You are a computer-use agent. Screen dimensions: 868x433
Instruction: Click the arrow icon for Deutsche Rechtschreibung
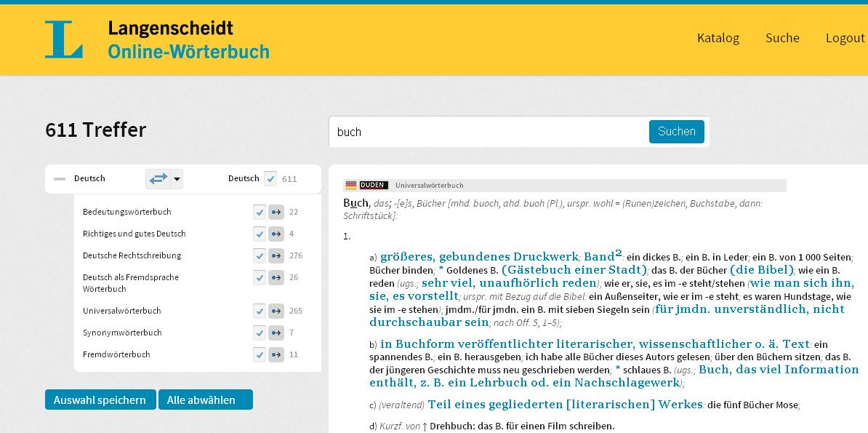point(276,255)
